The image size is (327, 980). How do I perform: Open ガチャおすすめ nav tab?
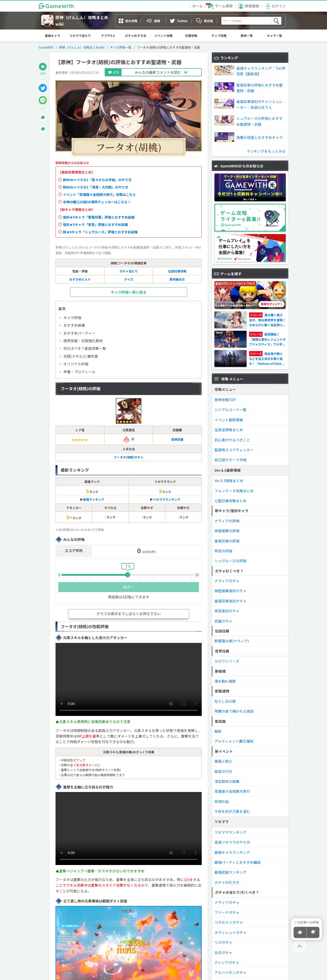[x=135, y=36]
